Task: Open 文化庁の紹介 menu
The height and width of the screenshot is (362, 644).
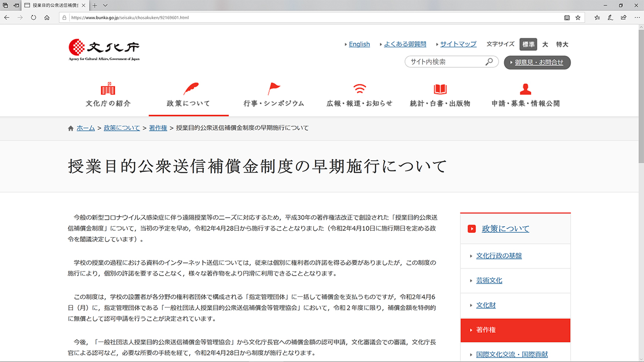Action: 108,96
